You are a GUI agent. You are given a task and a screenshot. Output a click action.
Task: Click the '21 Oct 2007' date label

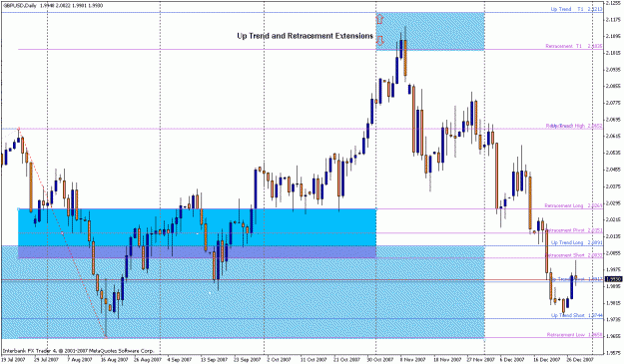(345, 359)
